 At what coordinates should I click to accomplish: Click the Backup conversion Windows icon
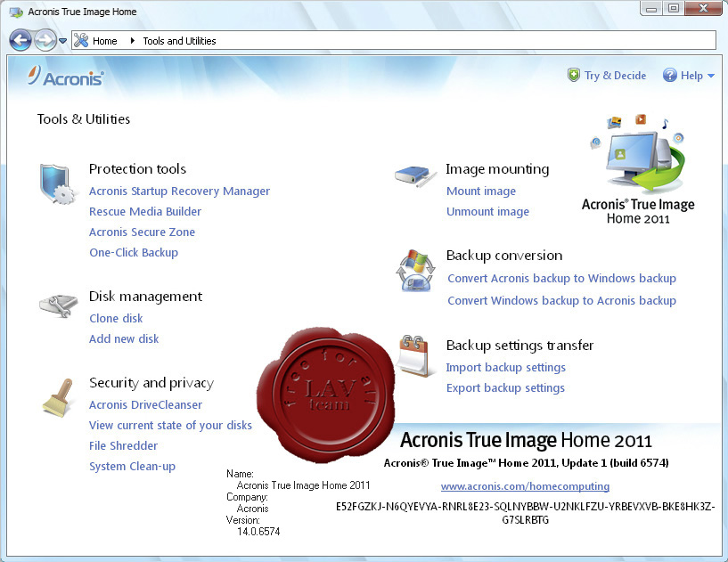415,271
